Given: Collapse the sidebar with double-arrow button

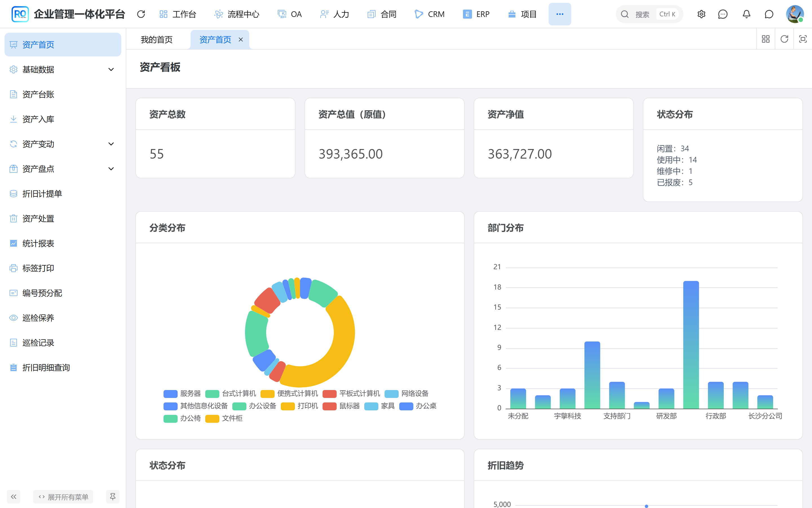Looking at the screenshot, I should pyautogui.click(x=14, y=497).
